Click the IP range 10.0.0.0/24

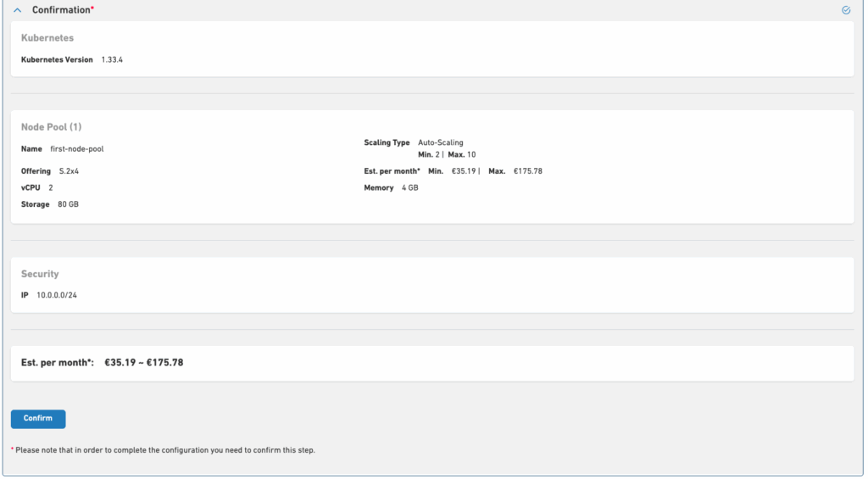coord(57,295)
